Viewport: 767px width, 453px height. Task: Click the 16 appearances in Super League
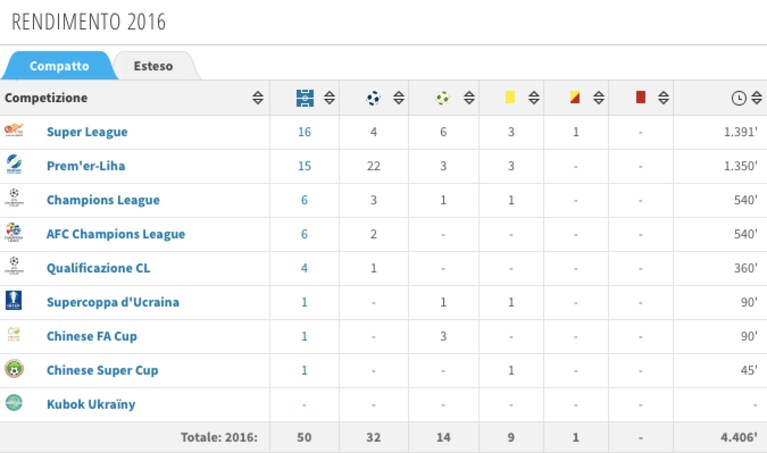click(304, 132)
